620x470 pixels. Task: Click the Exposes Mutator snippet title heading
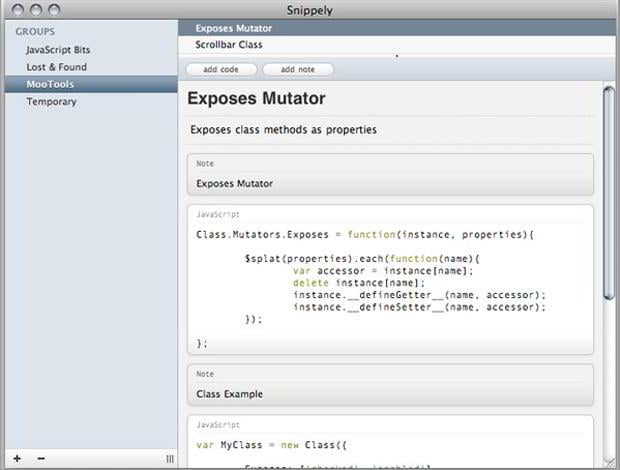click(x=257, y=99)
